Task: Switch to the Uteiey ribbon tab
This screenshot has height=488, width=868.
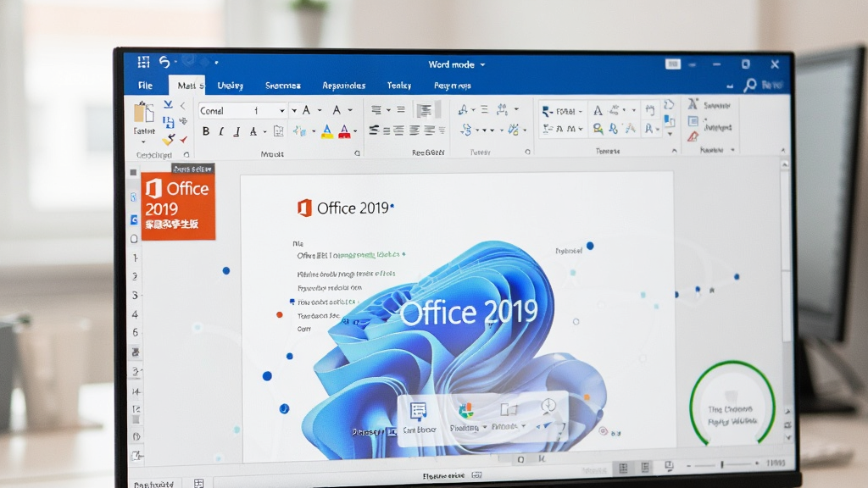Action: point(231,86)
